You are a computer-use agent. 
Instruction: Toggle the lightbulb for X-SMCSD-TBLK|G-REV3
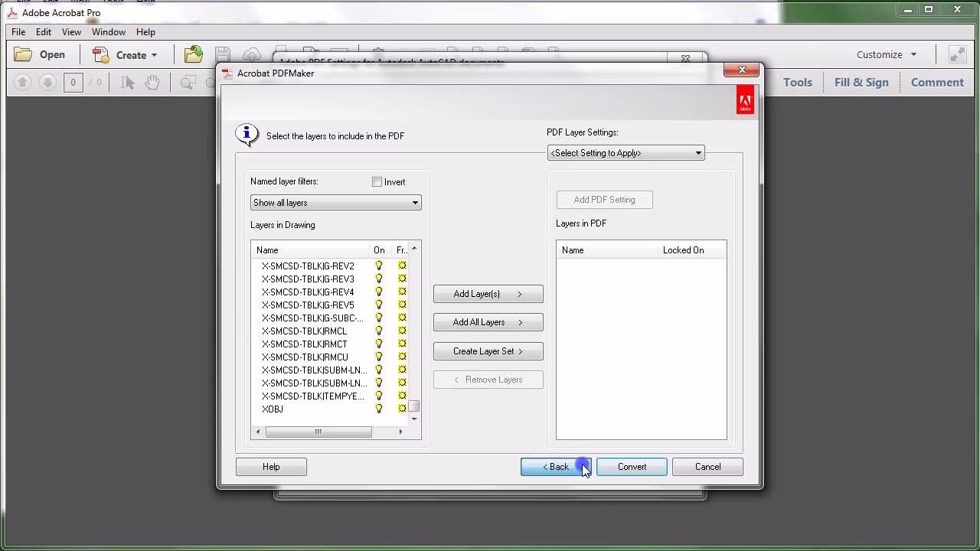[x=378, y=279]
